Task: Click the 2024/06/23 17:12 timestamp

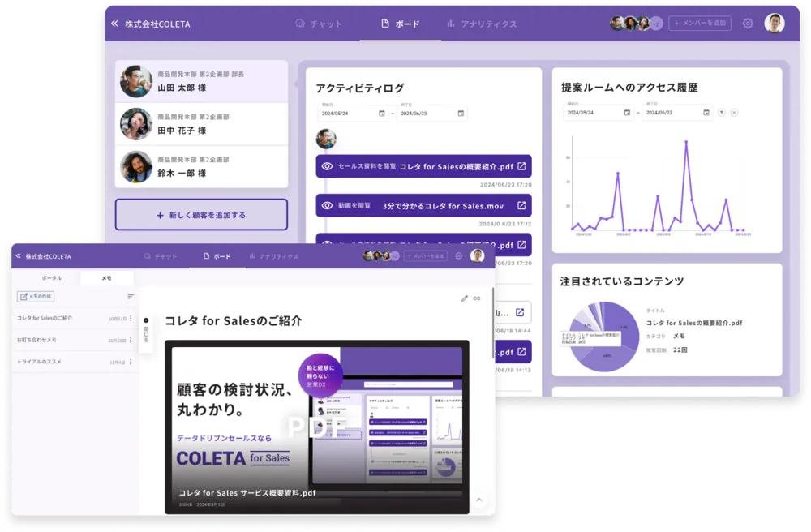Action: (x=504, y=224)
